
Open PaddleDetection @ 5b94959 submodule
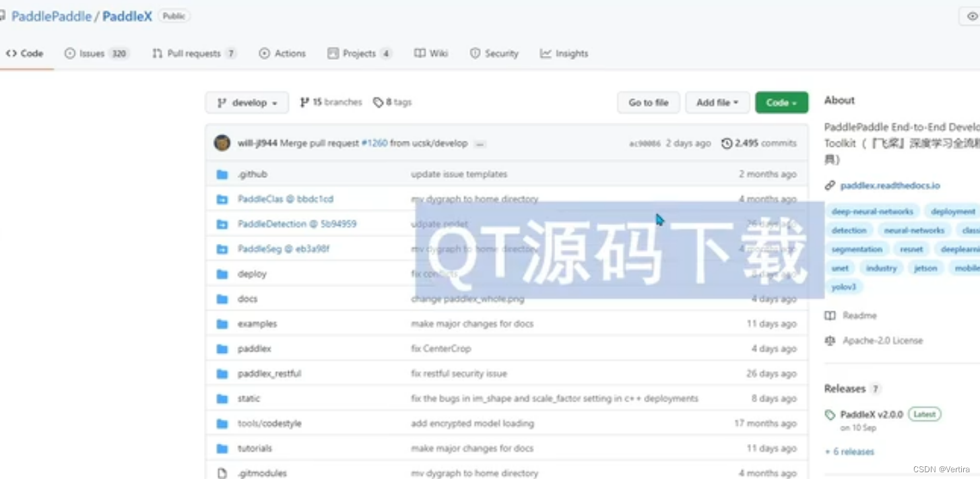(297, 224)
